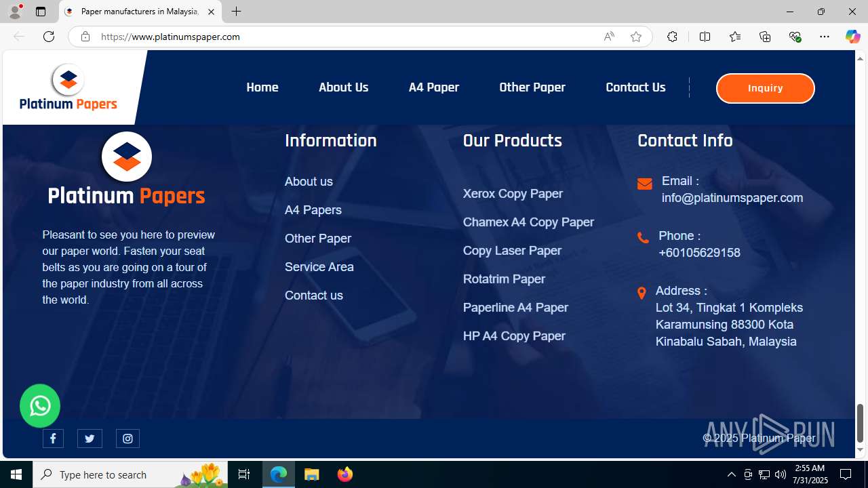The height and width of the screenshot is (488, 868).
Task: Click the browser address bar URL
Action: coord(170,37)
